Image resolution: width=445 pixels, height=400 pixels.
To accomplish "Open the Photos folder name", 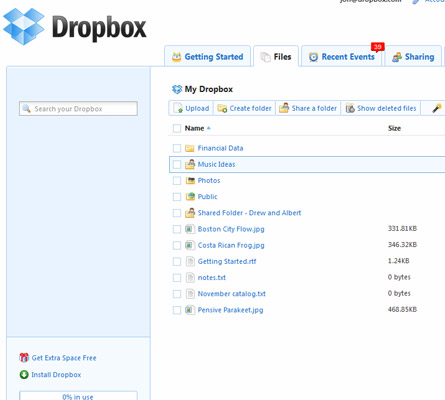I will (x=209, y=180).
